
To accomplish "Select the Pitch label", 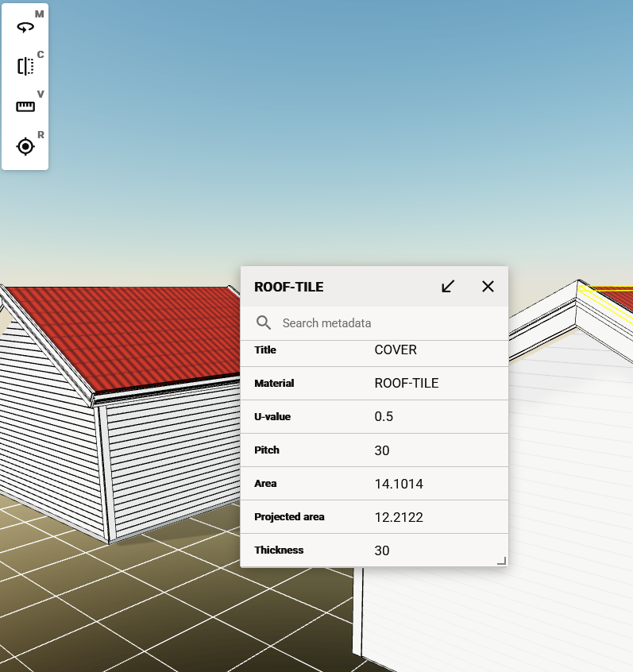I will coord(267,450).
